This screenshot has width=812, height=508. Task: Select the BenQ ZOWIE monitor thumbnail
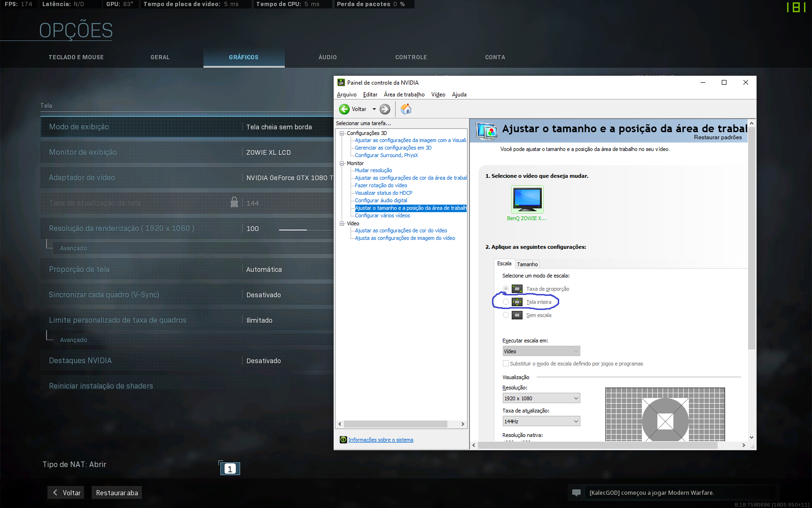click(527, 199)
